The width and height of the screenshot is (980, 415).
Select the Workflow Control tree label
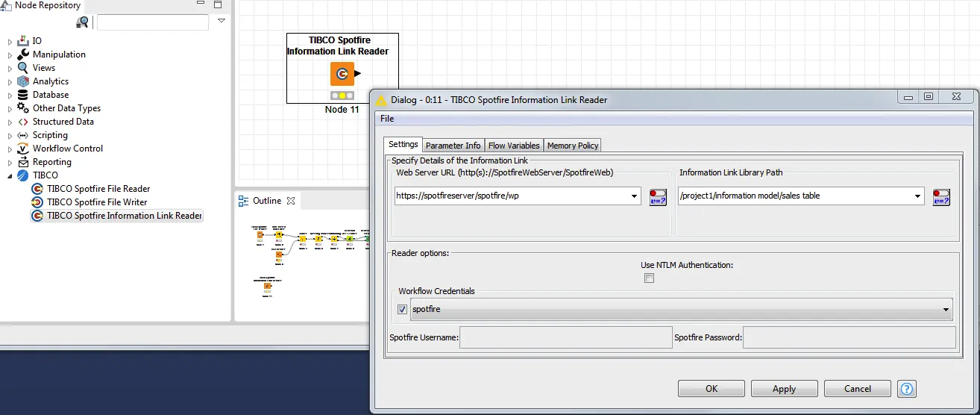click(68, 149)
